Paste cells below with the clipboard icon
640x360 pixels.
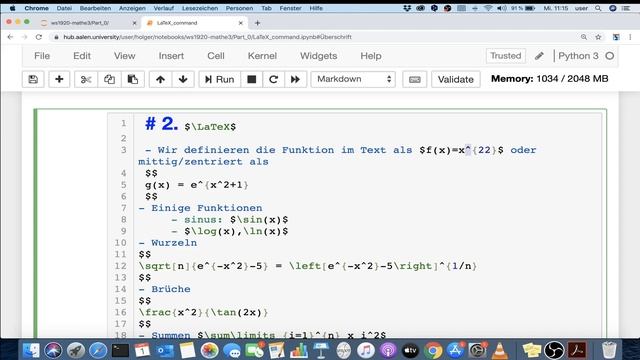click(133, 79)
